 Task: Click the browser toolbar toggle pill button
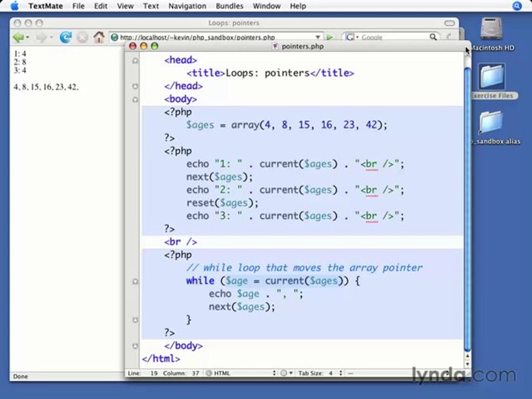point(449,23)
